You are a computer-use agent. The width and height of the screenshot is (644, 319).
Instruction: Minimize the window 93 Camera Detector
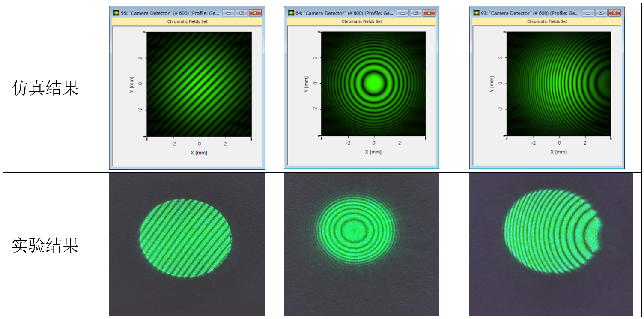point(589,13)
